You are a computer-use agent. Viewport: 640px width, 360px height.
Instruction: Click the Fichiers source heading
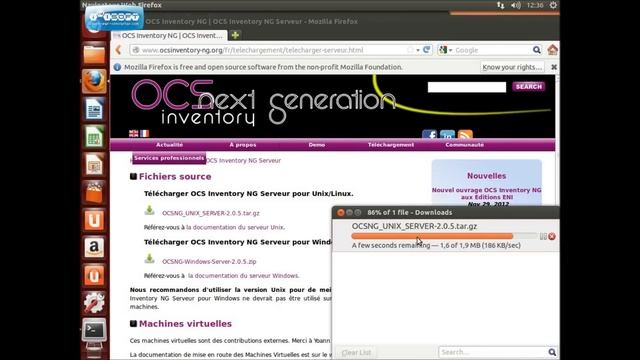point(175,176)
